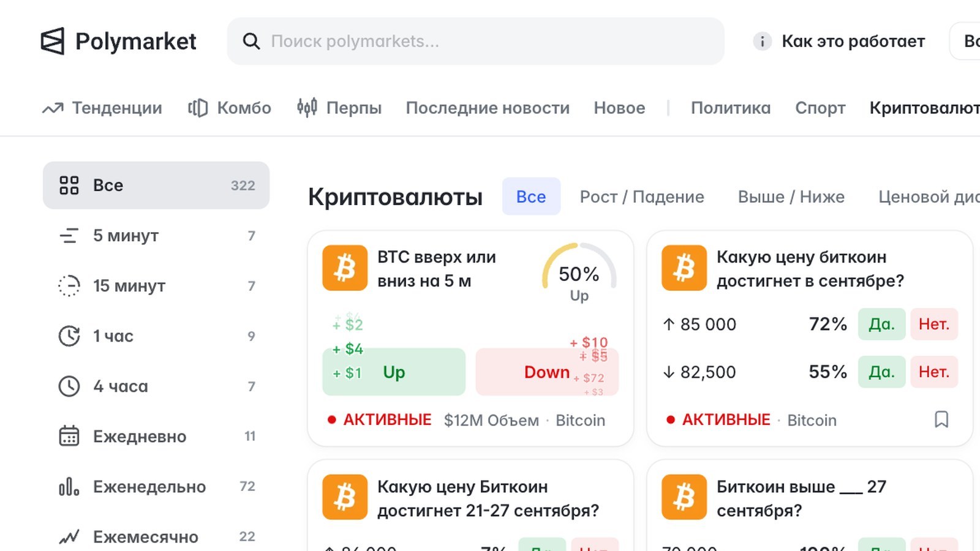Click Нет. for the 82,500 outcome

pos(934,372)
